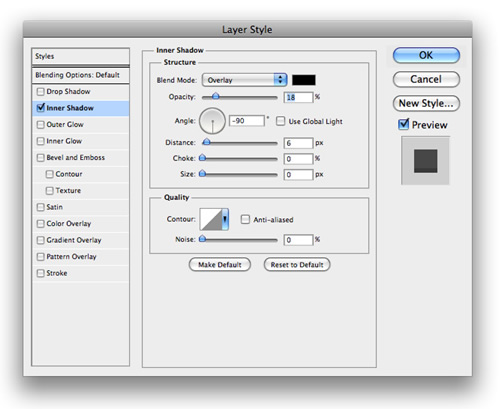
Task: Click the Contour curve thumbnail
Action: (x=211, y=219)
